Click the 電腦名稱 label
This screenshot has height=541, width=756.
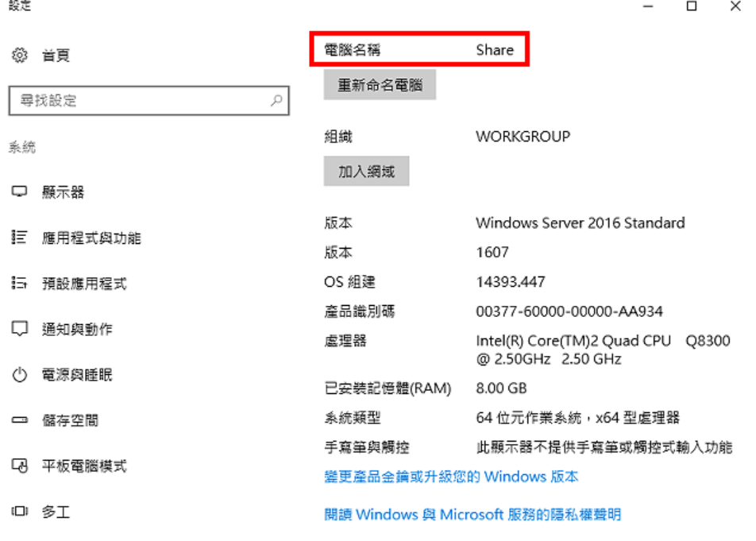[x=353, y=50]
